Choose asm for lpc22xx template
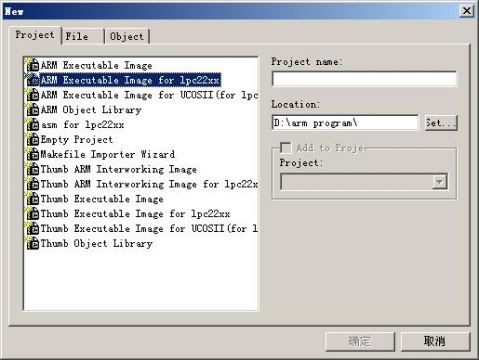 tap(82, 125)
